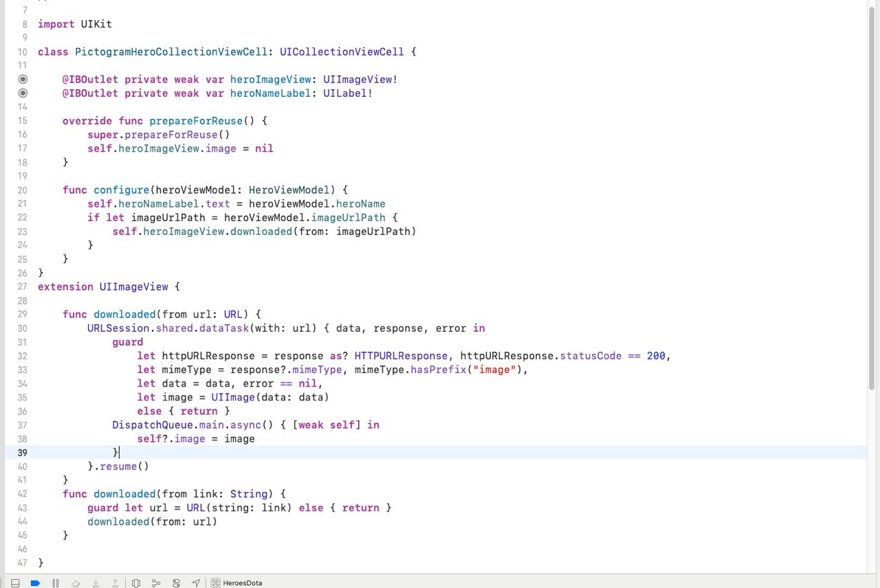Click "guard" on line 31

tap(128, 342)
